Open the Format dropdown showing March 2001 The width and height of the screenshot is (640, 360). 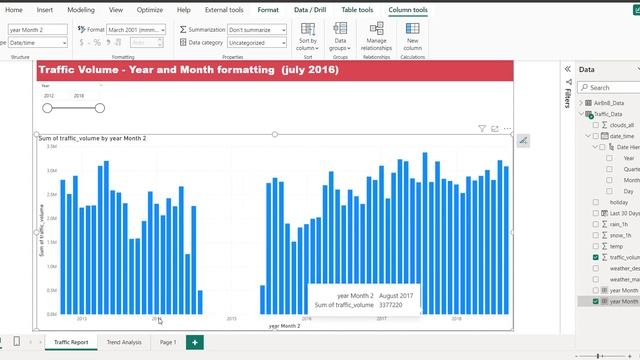click(136, 29)
